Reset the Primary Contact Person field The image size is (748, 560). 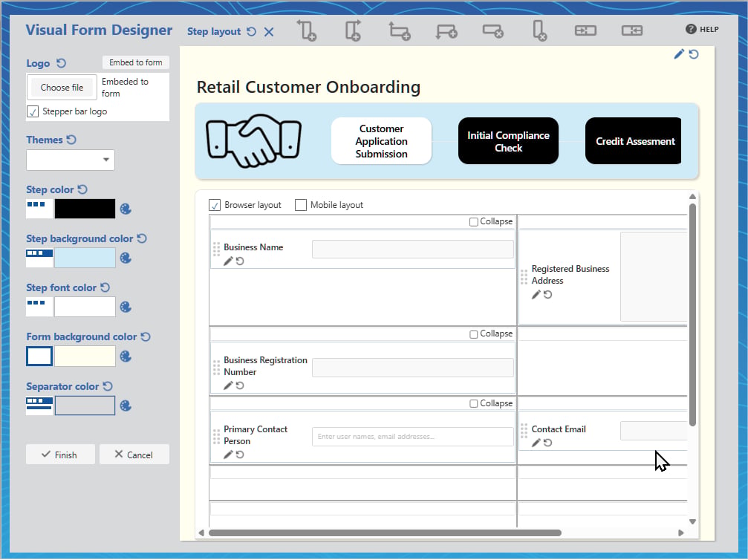pyautogui.click(x=240, y=455)
